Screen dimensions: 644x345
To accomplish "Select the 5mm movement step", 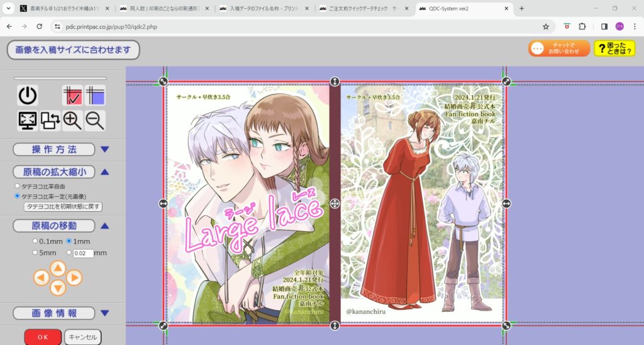I will click(x=35, y=253).
